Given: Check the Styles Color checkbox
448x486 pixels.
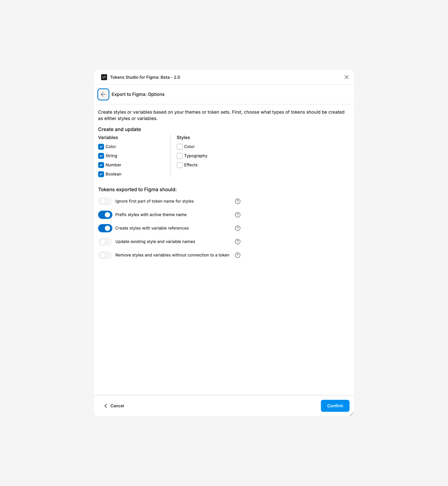Looking at the screenshot, I should click(180, 147).
